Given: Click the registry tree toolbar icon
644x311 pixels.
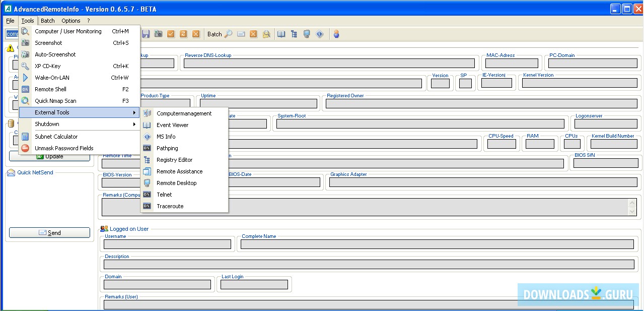Looking at the screenshot, I should tap(294, 34).
